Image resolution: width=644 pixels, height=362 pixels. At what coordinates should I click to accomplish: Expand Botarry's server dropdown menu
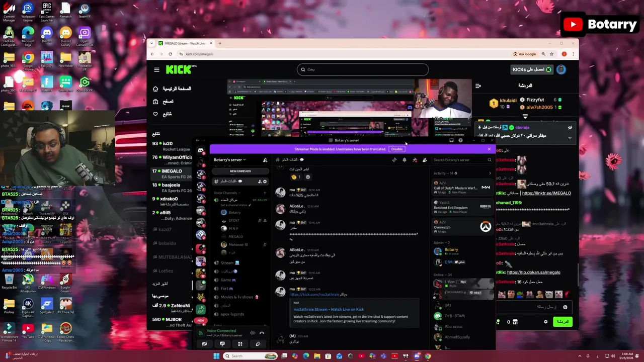229,160
